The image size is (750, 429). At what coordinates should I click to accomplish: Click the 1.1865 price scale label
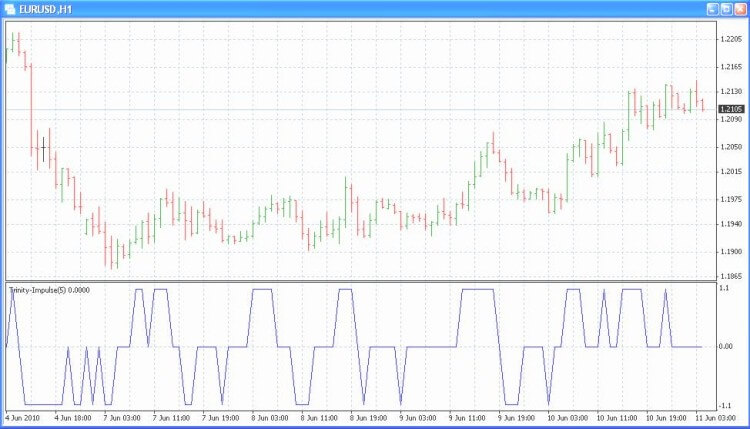(731, 276)
